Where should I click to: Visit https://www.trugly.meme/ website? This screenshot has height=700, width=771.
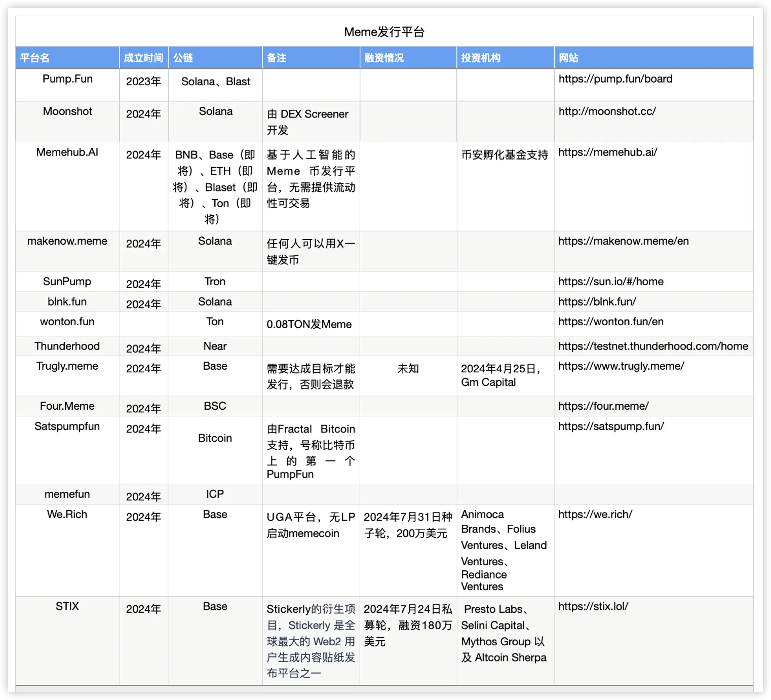620,366
